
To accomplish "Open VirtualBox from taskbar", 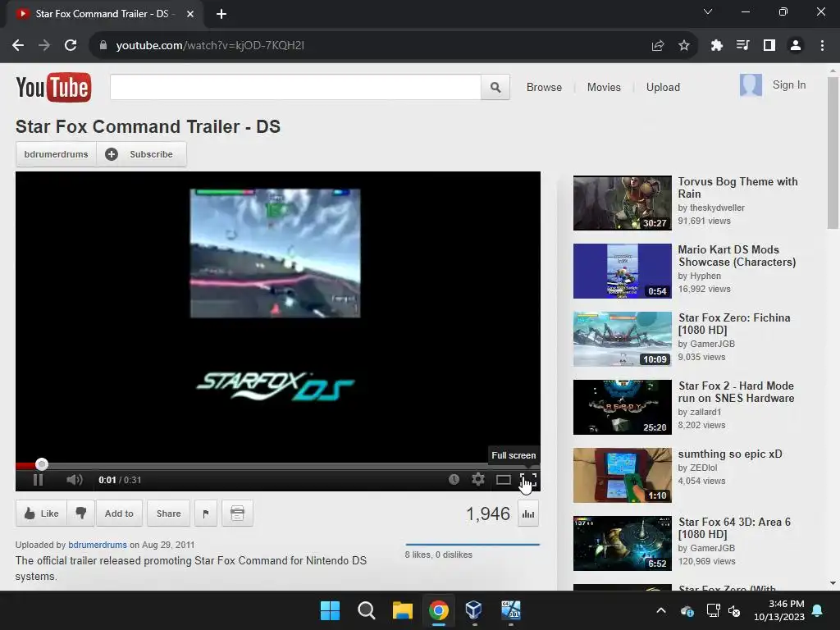I will click(x=473, y=610).
